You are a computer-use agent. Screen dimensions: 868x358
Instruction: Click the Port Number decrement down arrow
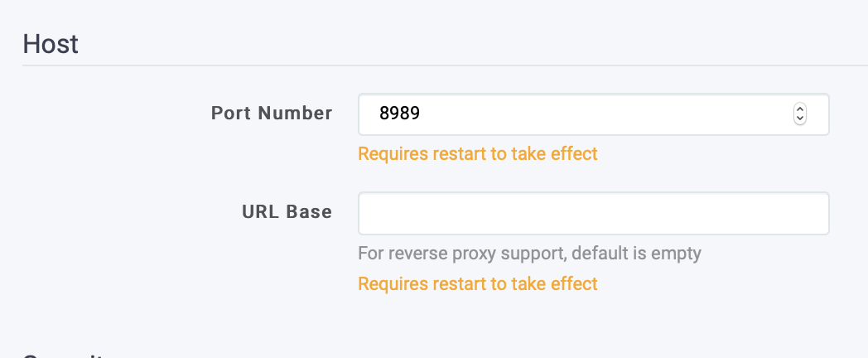click(799, 119)
